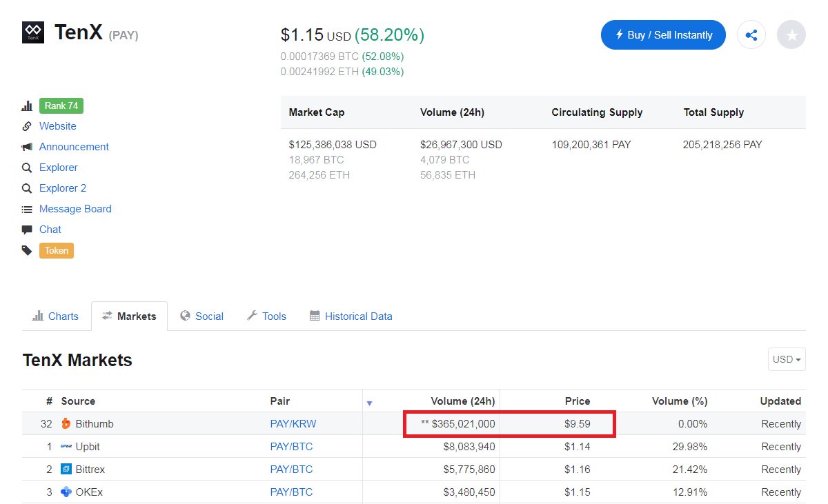The image size is (828, 504).
Task: Open the Upbit PAY/BTC pair link
Action: (291, 447)
